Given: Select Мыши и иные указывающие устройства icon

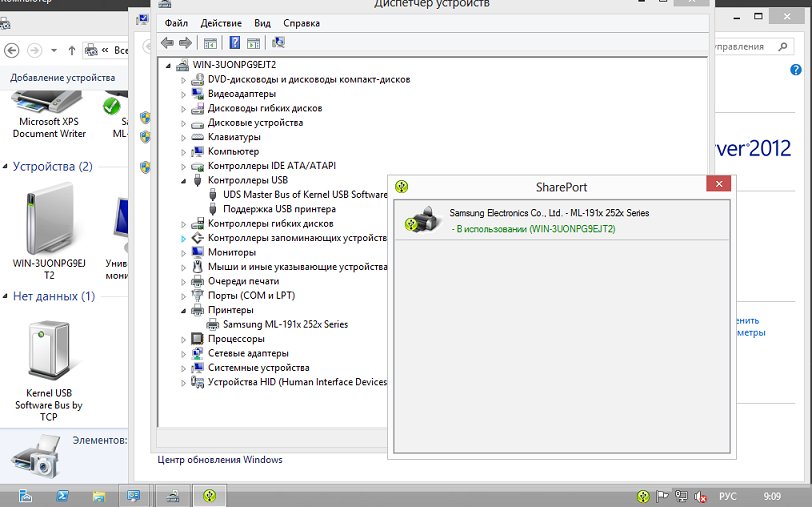Looking at the screenshot, I should [x=197, y=267].
